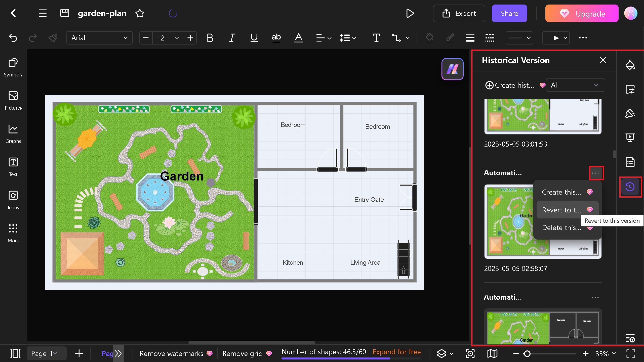Click Remove grid
The width and height of the screenshot is (644, 362).
(x=247, y=354)
